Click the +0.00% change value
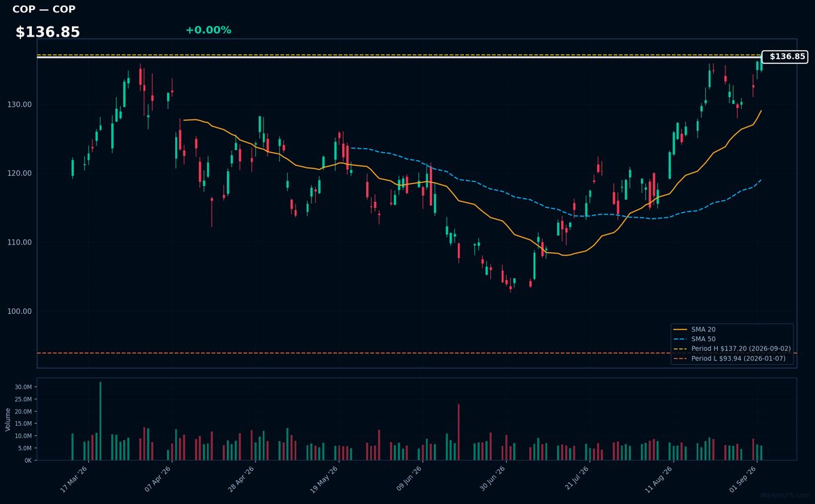Image resolution: width=815 pixels, height=504 pixels. (x=208, y=30)
